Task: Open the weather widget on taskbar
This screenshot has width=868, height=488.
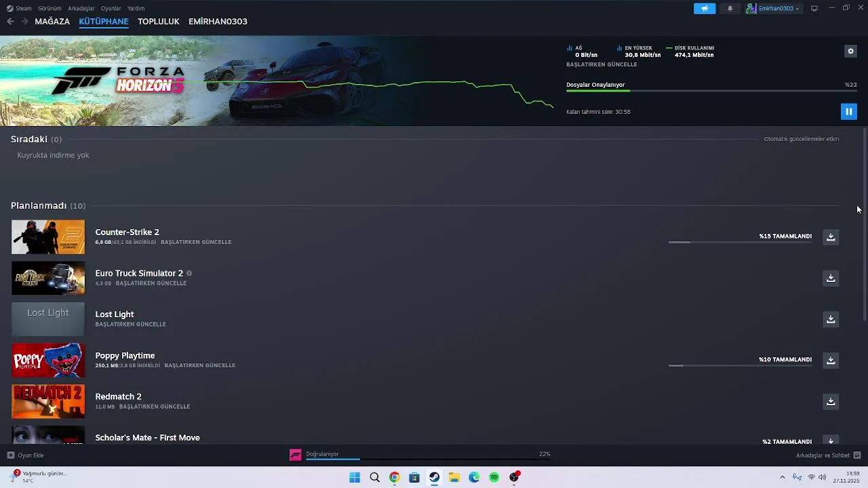Action: (x=39, y=477)
